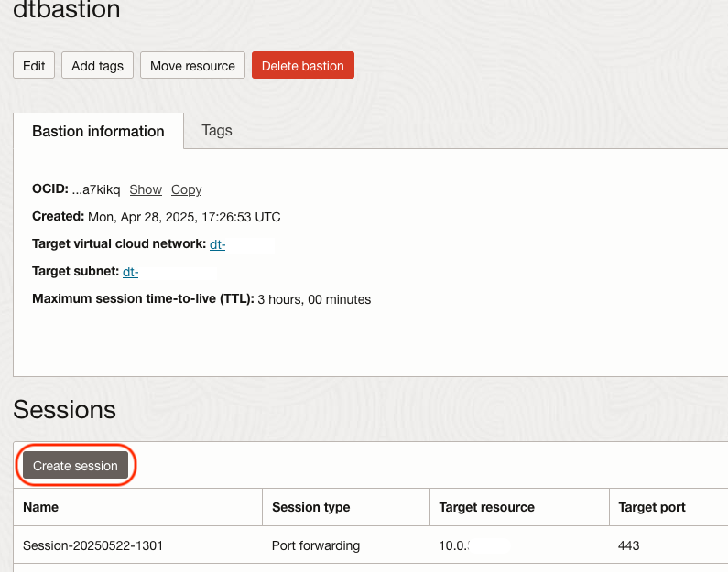Click the Edit button
The height and width of the screenshot is (572, 728).
[34, 66]
